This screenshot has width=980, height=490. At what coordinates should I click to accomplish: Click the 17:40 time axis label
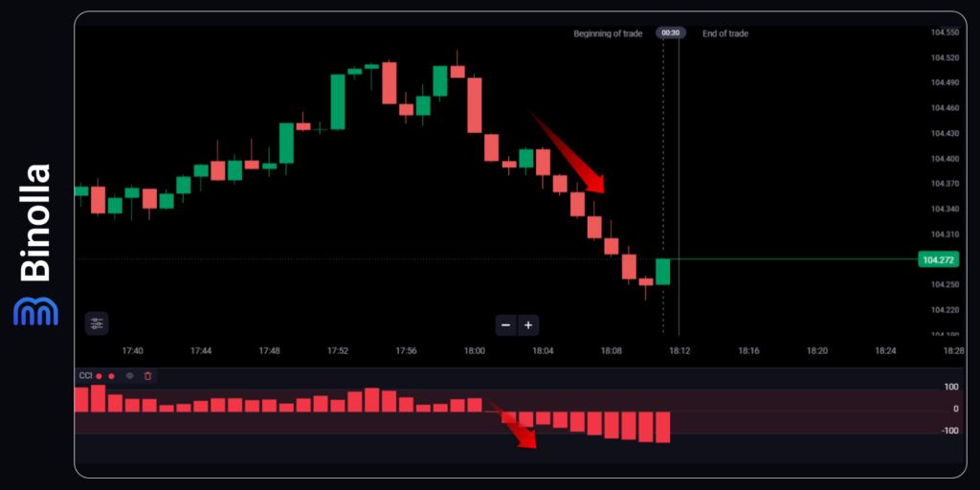[132, 351]
